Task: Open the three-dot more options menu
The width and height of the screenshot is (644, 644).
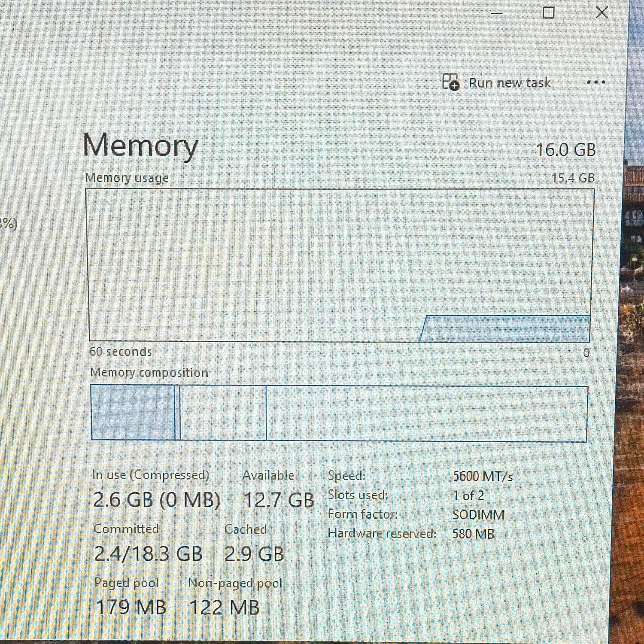Action: [596, 82]
